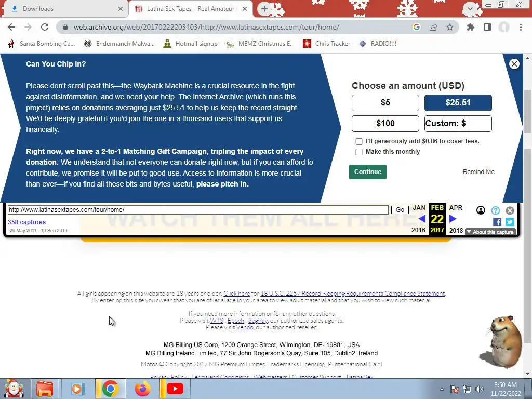532x399 pixels.
Task: Reload the current page
Action: pyautogui.click(x=45, y=27)
